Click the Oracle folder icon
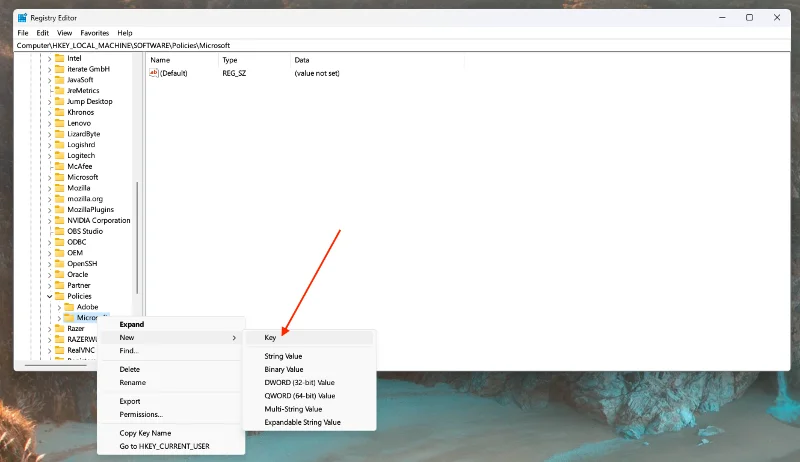The width and height of the screenshot is (800, 462). (x=60, y=274)
